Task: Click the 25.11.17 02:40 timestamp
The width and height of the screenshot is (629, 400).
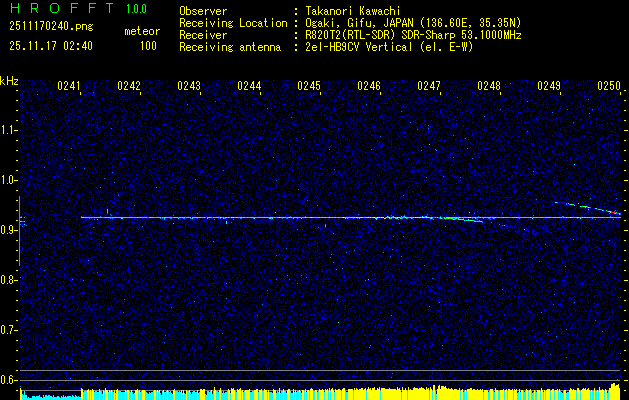Action: pyautogui.click(x=50, y=46)
